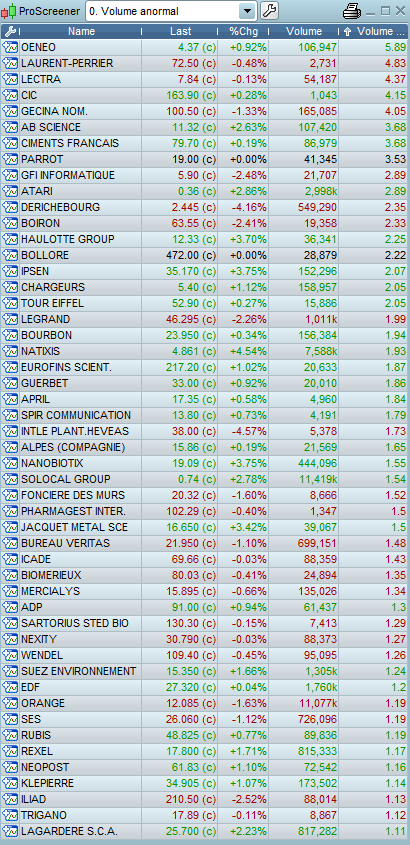Open chart icon for CIC
This screenshot has height=845, width=410.
tap(11, 95)
